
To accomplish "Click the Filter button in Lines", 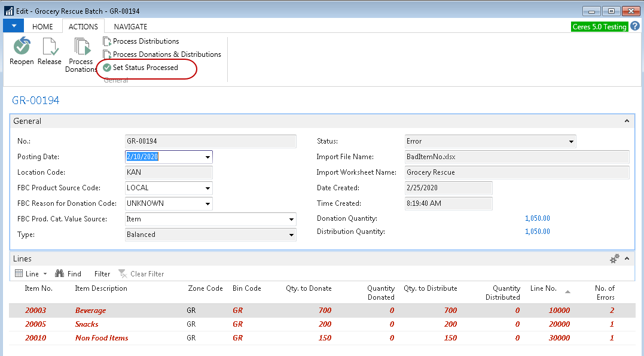I will 102,274.
